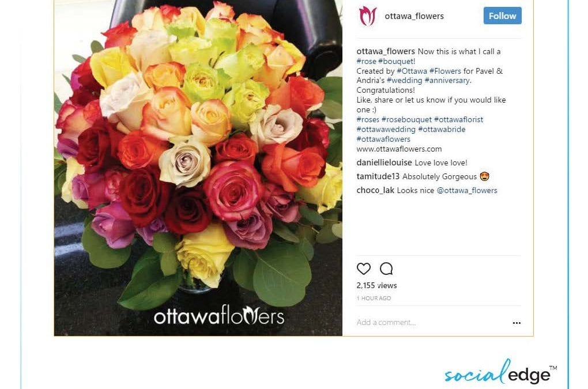Click the ottawa_flowers profile avatar logo
The height and width of the screenshot is (389, 588).
click(368, 16)
